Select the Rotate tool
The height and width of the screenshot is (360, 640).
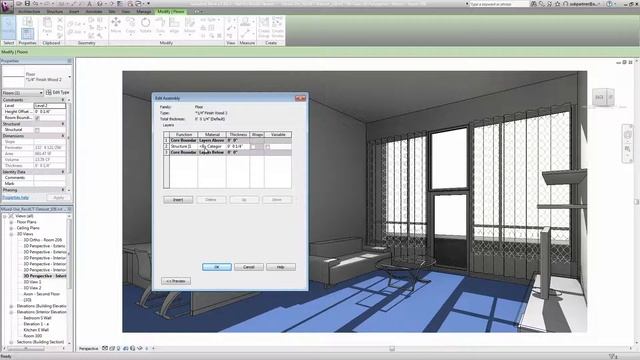tap(145, 25)
